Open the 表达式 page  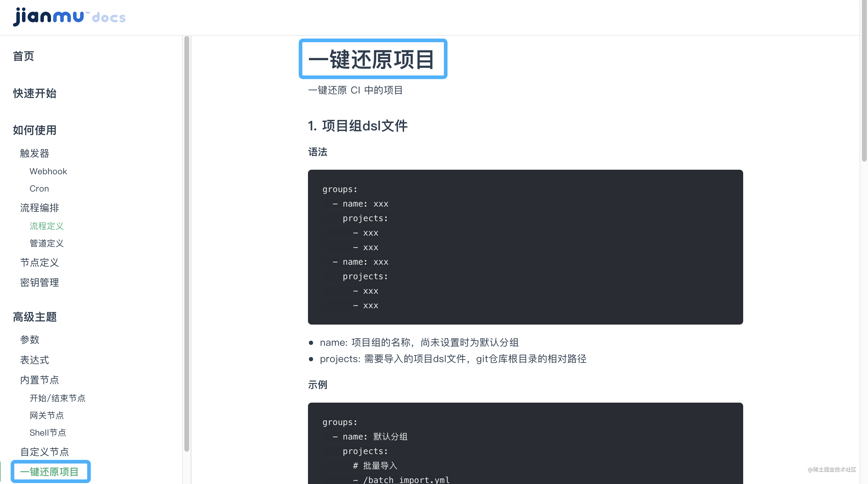[x=34, y=360]
